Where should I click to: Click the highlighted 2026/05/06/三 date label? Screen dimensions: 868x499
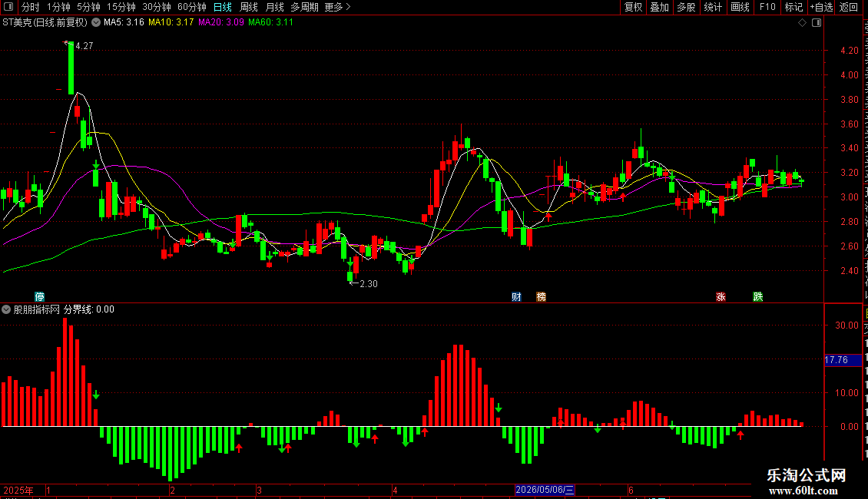click(x=545, y=490)
